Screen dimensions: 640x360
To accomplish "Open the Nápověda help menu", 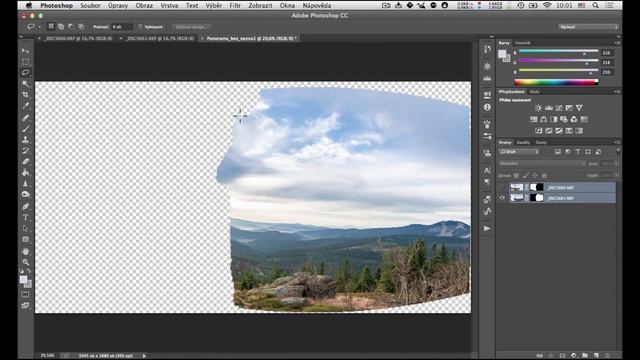I will [x=317, y=6].
